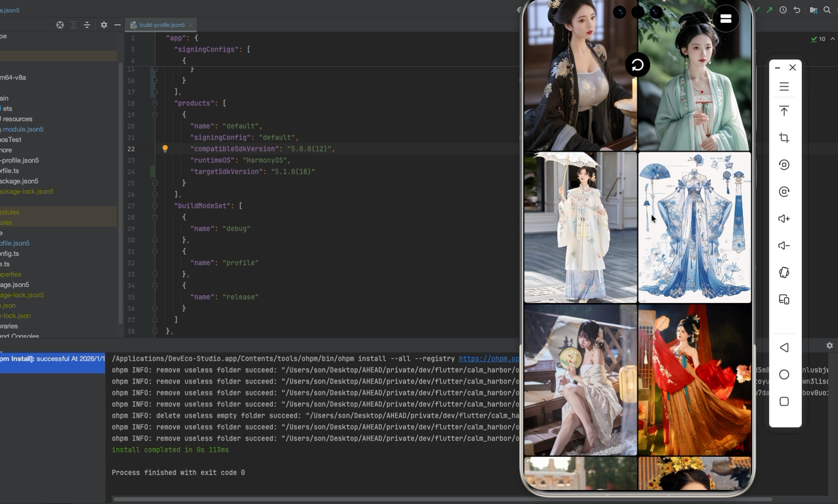Open Project Structure folder icon

(813, 10)
